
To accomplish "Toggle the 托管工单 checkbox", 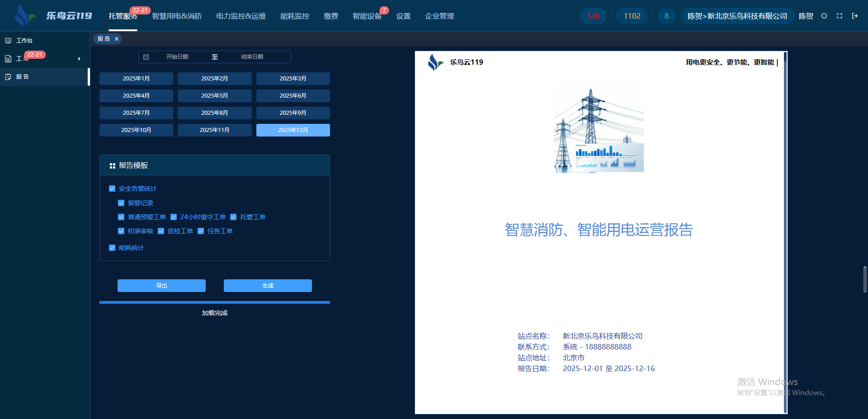I will [x=233, y=217].
